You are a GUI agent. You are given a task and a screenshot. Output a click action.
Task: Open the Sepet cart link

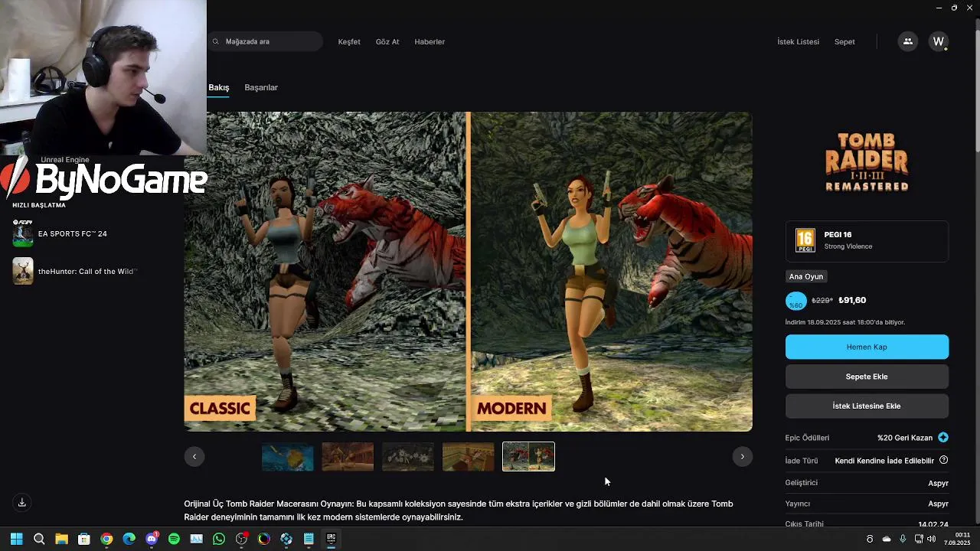tap(844, 41)
